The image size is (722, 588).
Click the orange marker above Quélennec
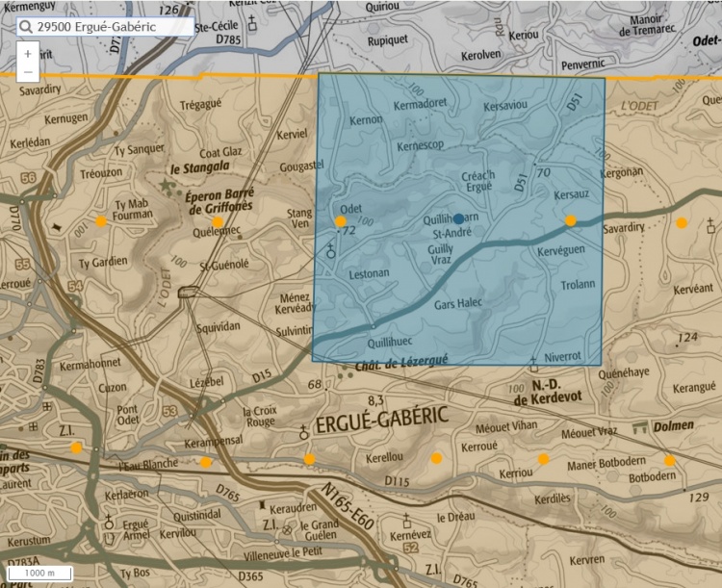(x=218, y=222)
